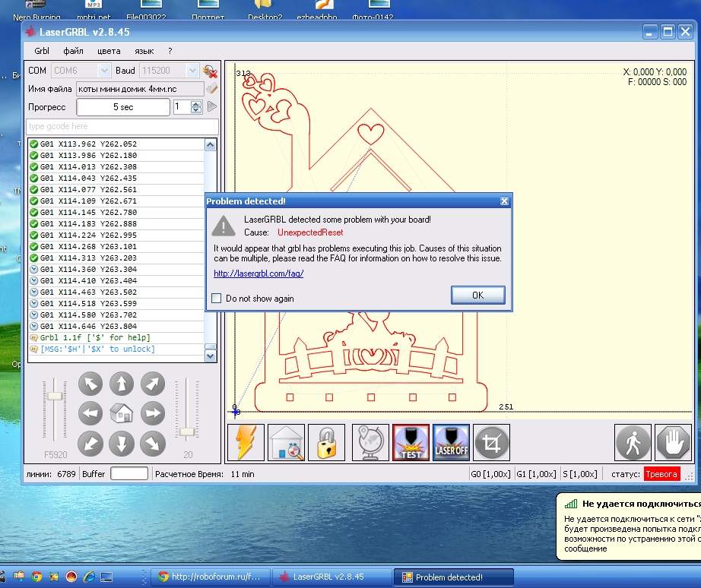Viewport: 701px width, 588px height.
Task: Click the hand stop button
Action: (x=674, y=442)
